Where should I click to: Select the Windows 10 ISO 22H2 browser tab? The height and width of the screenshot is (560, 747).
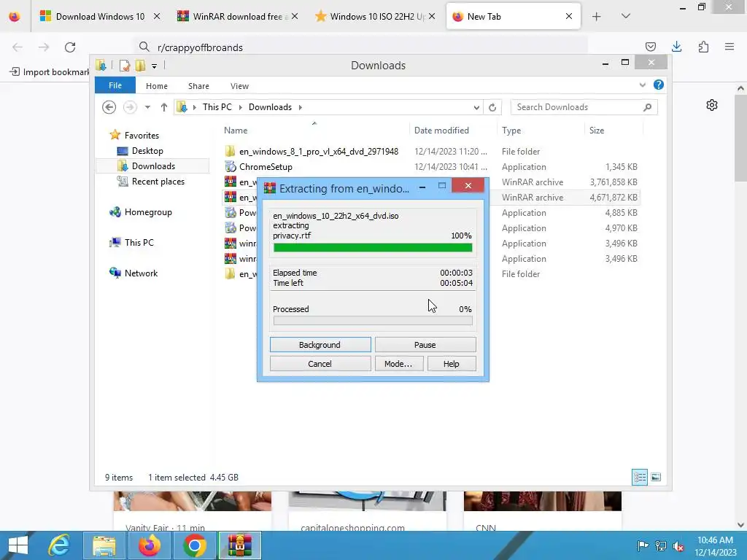374,17
